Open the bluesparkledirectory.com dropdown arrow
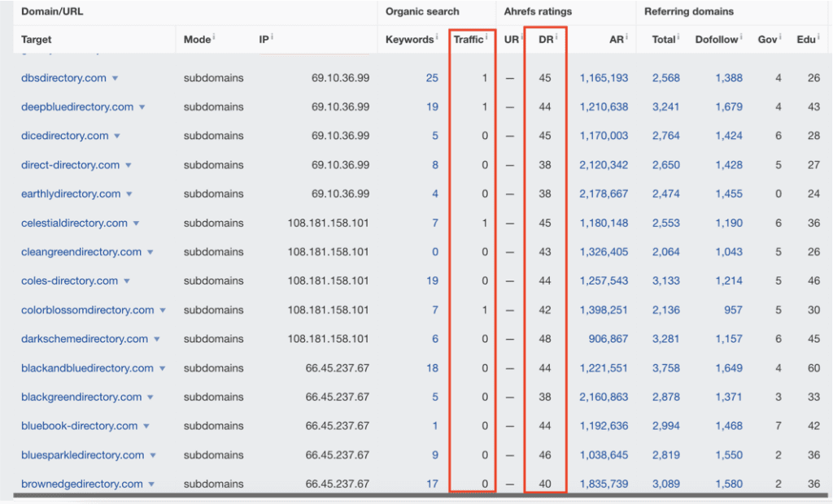Viewport: 833px width, 504px height. [x=153, y=456]
